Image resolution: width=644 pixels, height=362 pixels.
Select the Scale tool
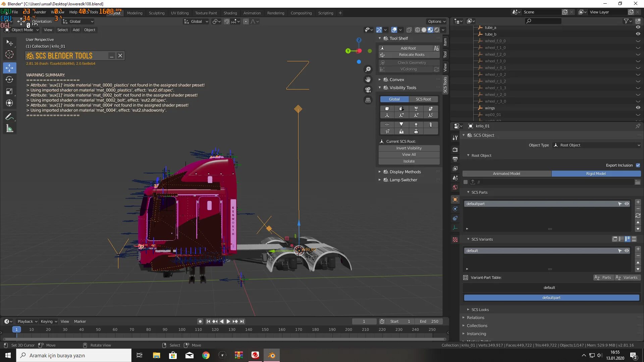pos(9,92)
